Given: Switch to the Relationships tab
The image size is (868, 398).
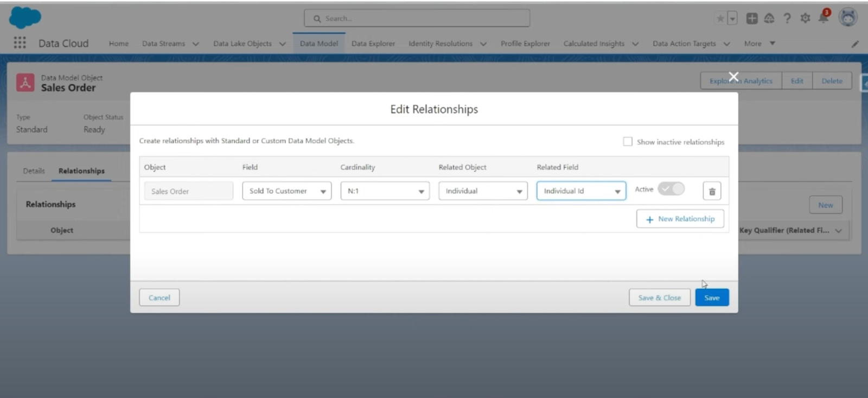Looking at the screenshot, I should point(81,171).
